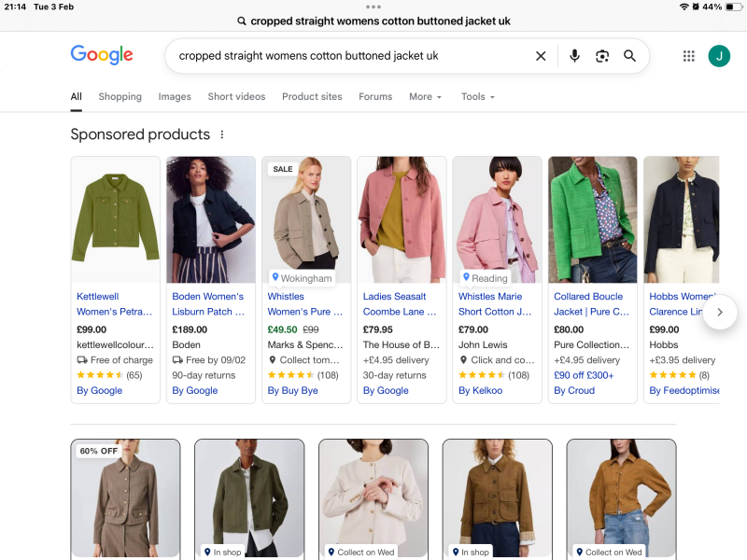Open the account avatar marked J
This screenshot has height=560, width=747.
[x=719, y=56]
